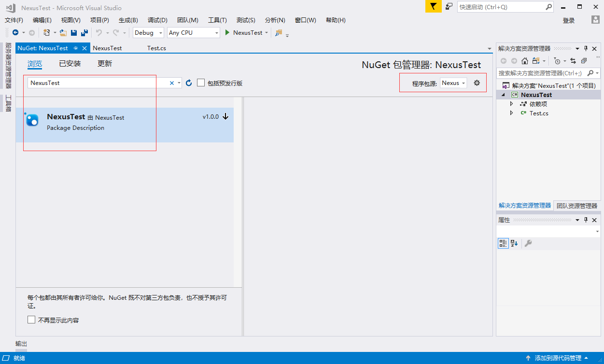Viewport: 604px width, 364px height.
Task: Open the Solution Explorer window options dropdown
Action: coord(577,49)
